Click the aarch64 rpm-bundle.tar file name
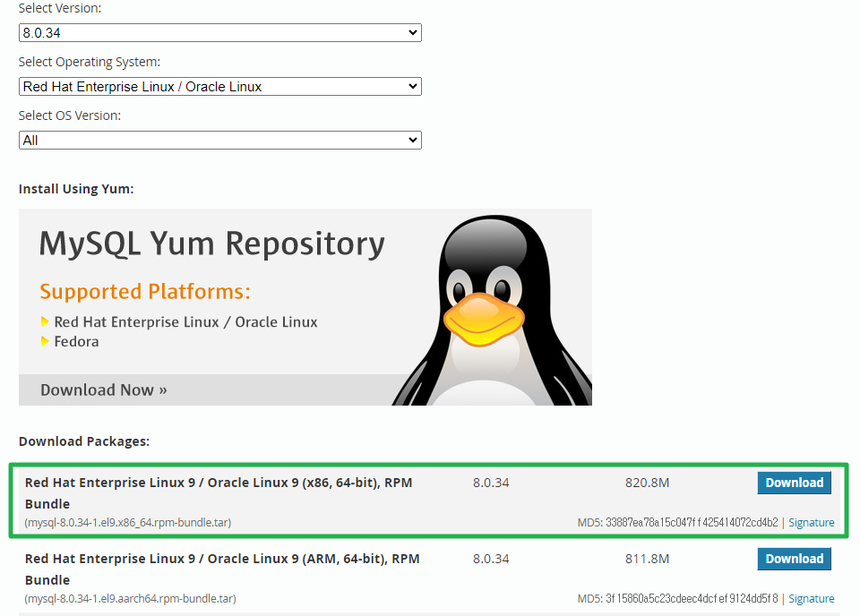Screen dimensions: 860x616 coord(130,599)
